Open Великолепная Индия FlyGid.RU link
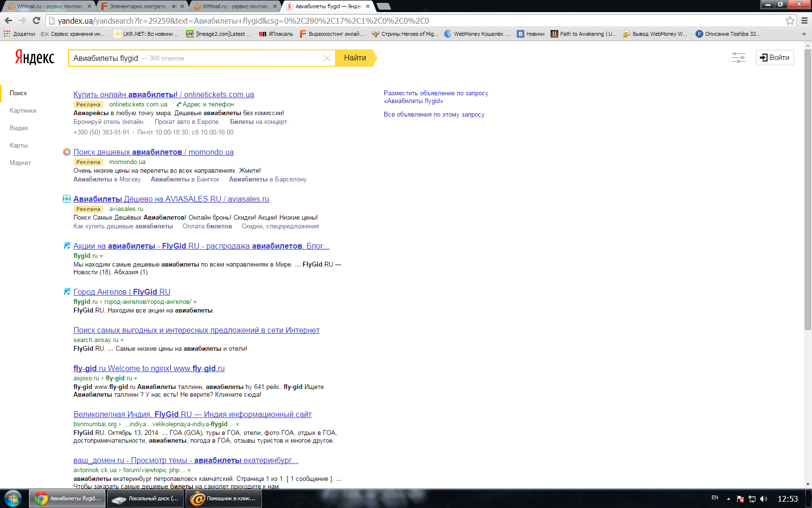Screen dimensions: 812x508 (x=192, y=414)
